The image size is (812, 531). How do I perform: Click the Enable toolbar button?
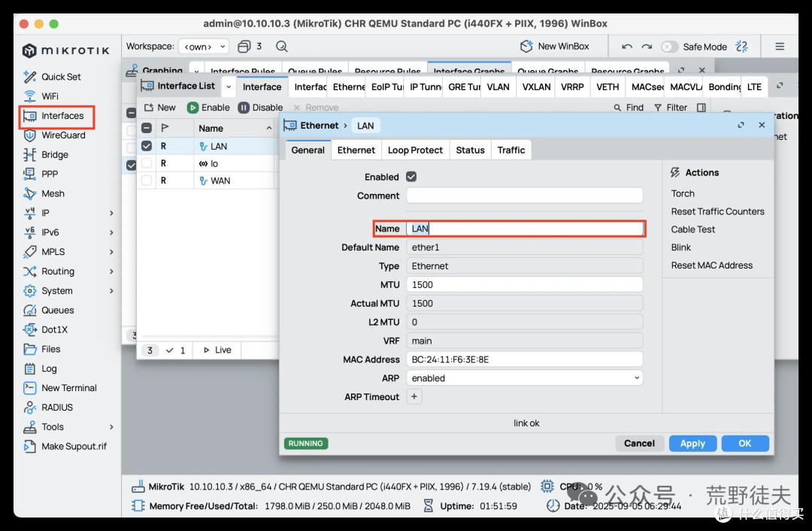(x=208, y=108)
